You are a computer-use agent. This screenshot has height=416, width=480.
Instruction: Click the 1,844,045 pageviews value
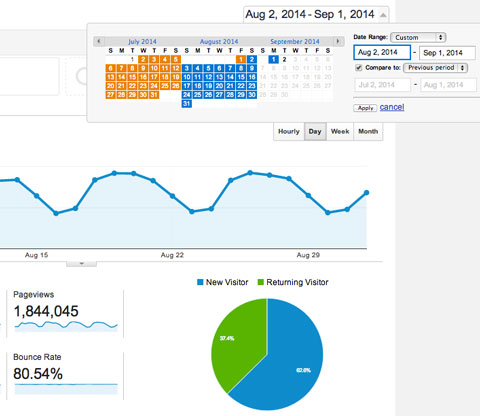coord(46,311)
